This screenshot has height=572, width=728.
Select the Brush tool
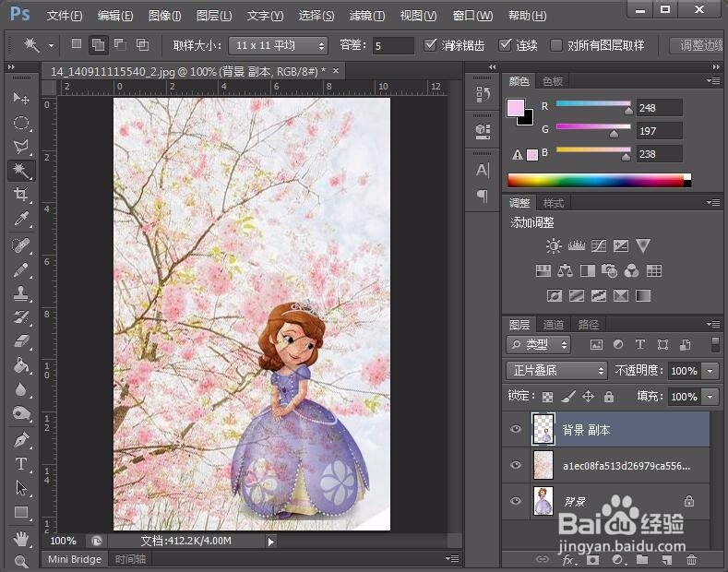[x=21, y=269]
